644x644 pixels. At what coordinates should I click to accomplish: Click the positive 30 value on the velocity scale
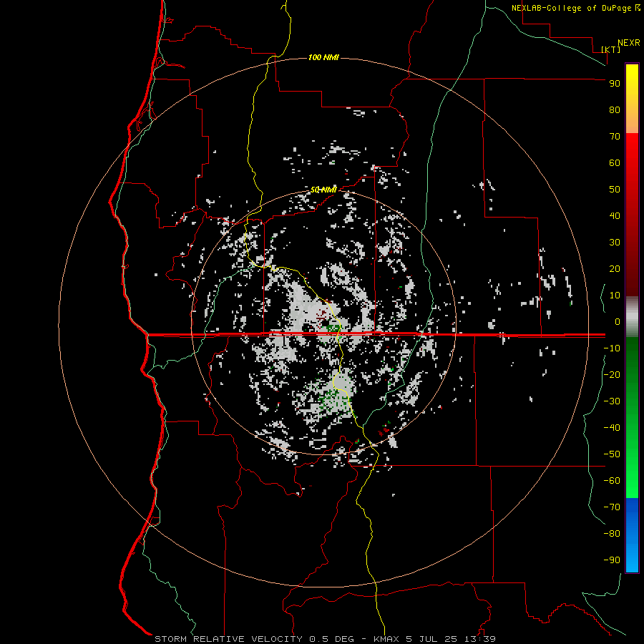click(x=615, y=243)
